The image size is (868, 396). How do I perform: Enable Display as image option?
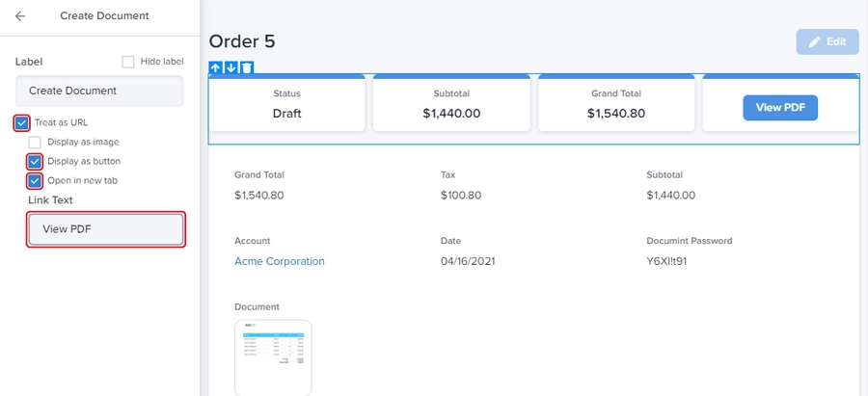coord(35,142)
